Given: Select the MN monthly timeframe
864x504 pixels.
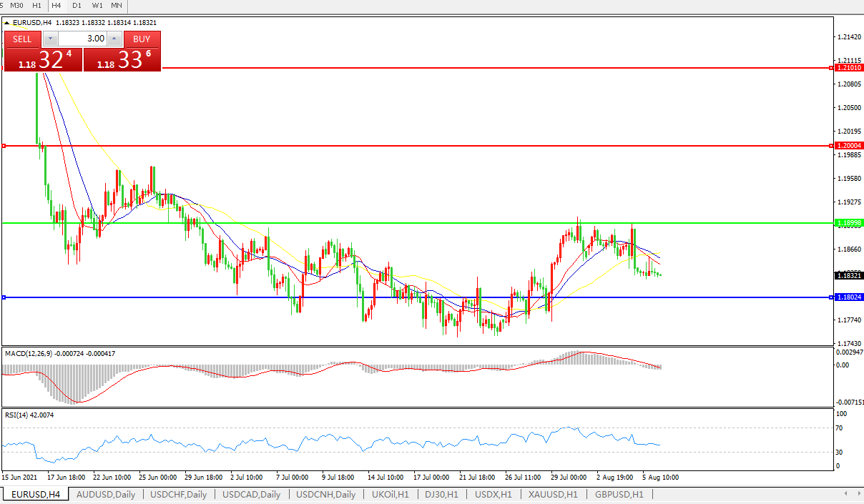Looking at the screenshot, I should click(117, 5).
